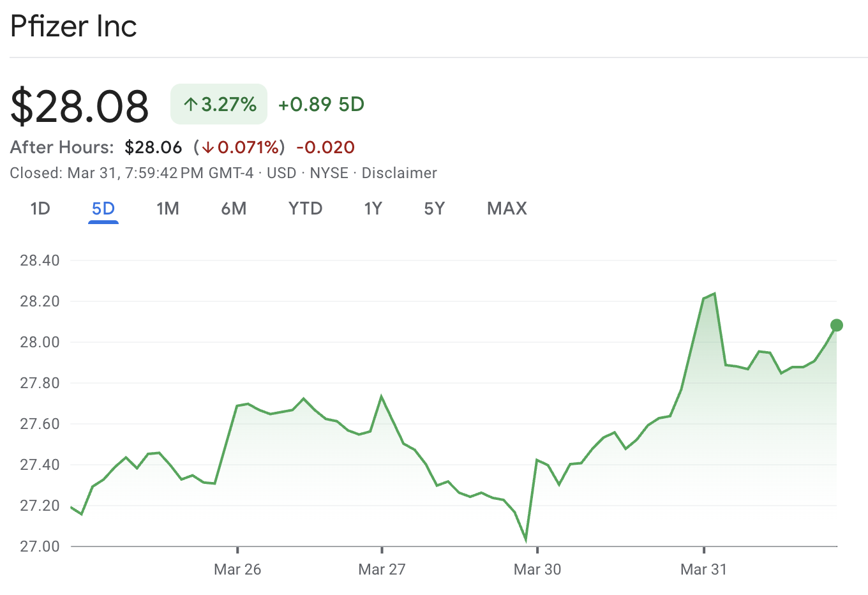Switch to the 1Y chart view
This screenshot has height=595, width=868.
(373, 208)
